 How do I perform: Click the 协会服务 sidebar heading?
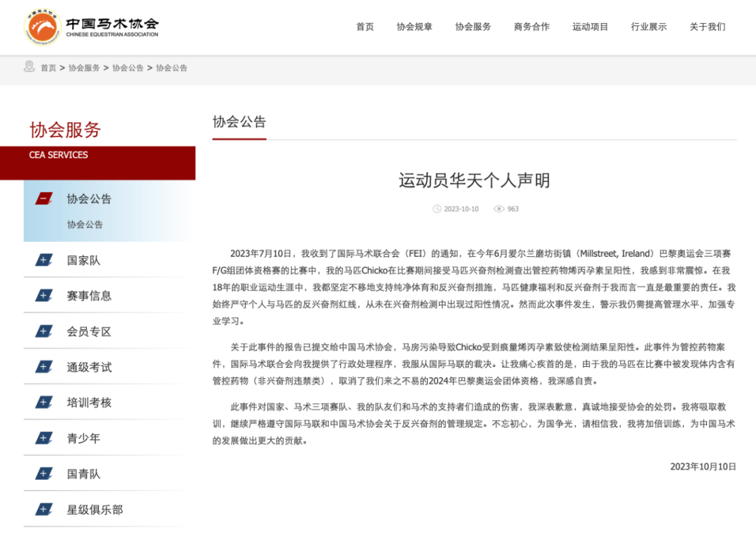click(65, 130)
